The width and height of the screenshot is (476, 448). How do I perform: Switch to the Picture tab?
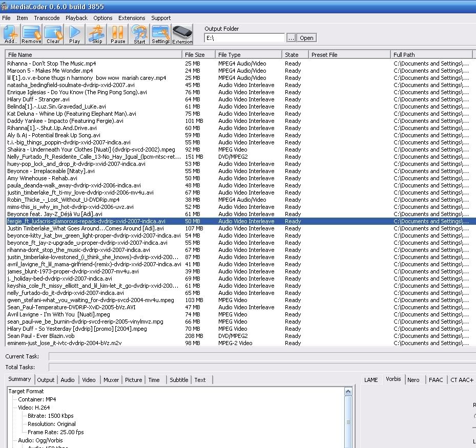(134, 380)
